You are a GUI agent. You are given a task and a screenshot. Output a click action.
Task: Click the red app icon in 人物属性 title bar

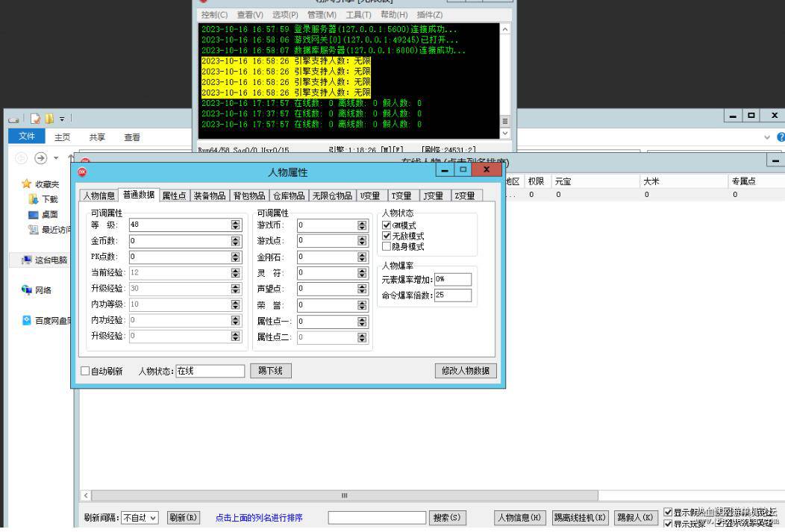[82, 172]
